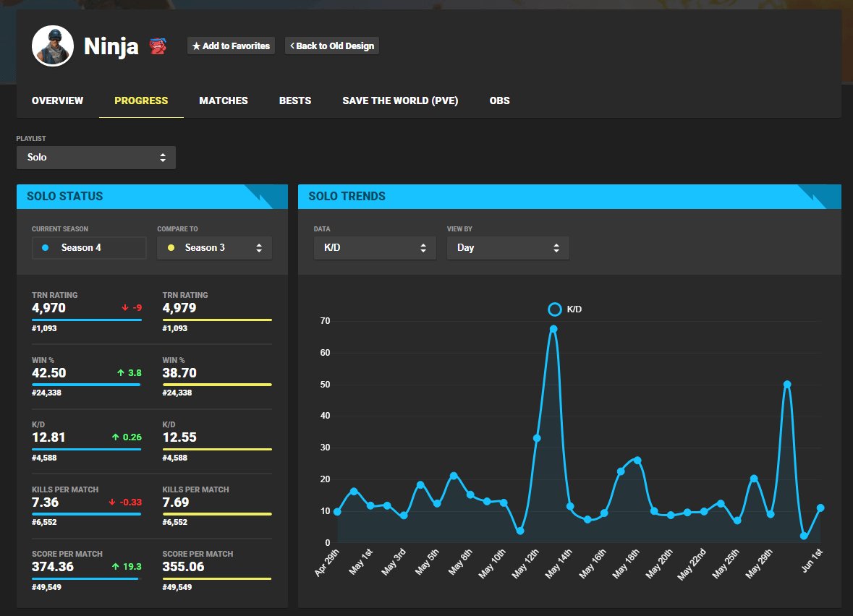Viewport: 853px width, 616px height.
Task: Click the cyan progress bar under TRN Rating
Action: point(86,319)
